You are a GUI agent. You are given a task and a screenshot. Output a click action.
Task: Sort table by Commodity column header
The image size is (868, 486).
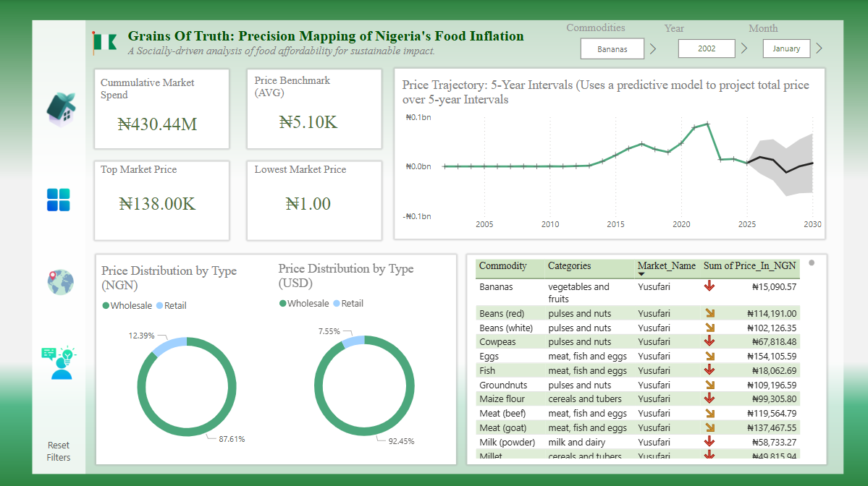pyautogui.click(x=502, y=266)
